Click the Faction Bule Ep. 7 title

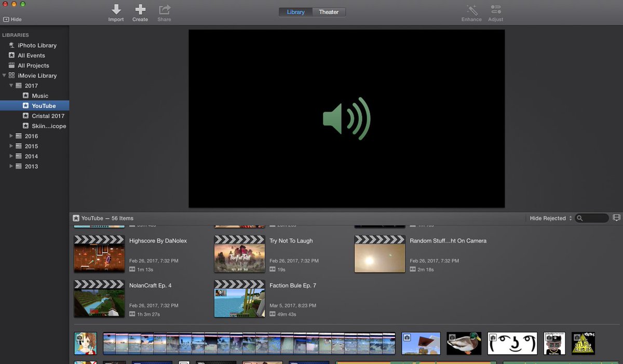click(x=293, y=286)
